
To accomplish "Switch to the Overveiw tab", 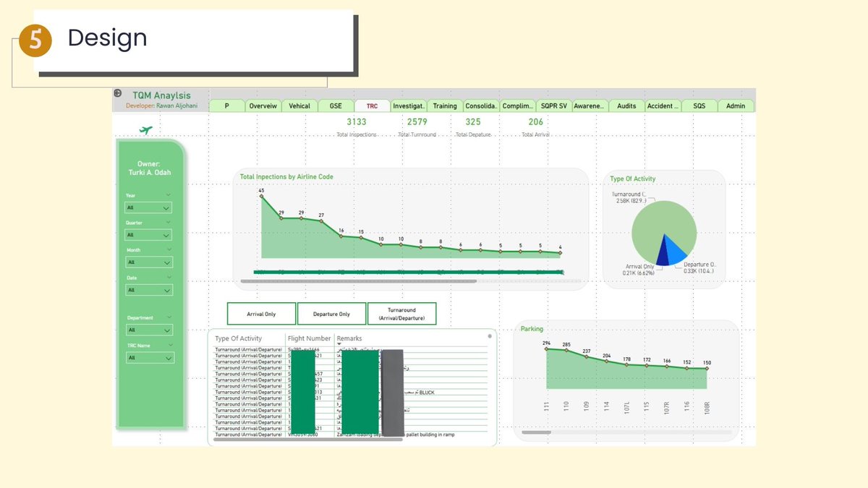I will click(x=263, y=106).
